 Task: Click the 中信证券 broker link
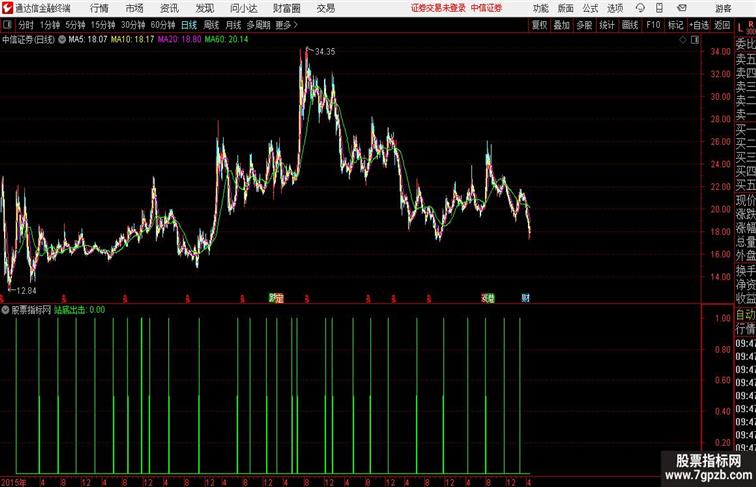point(486,8)
